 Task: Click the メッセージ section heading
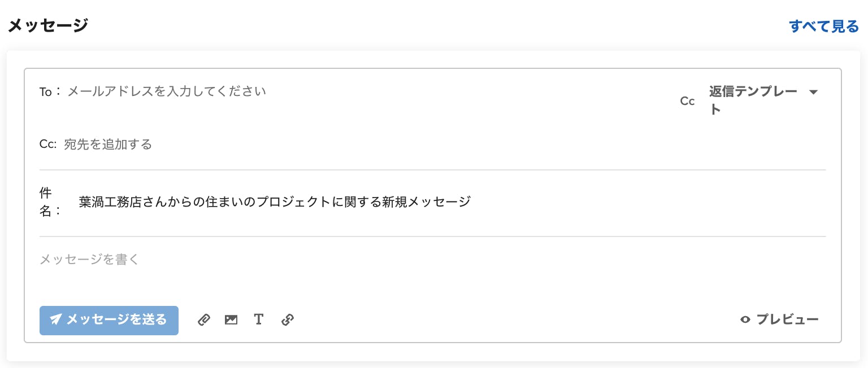[x=48, y=25]
